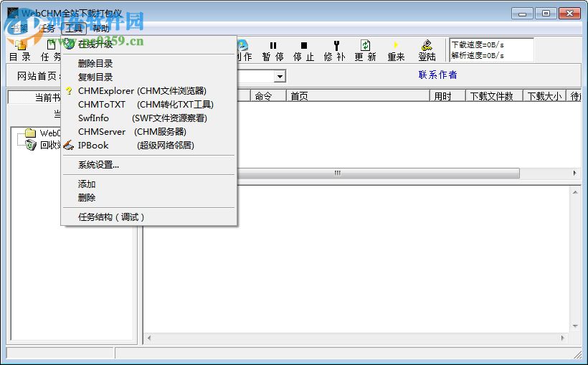This screenshot has width=588, height=365.
Task: Open IPBook 超级网络邻居 entry
Action: 149,145
